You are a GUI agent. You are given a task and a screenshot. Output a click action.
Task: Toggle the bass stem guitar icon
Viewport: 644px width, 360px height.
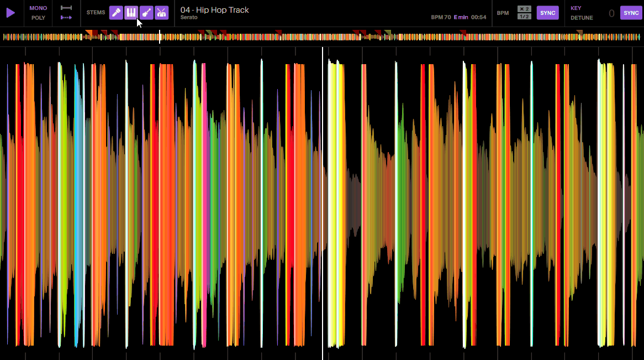point(146,13)
